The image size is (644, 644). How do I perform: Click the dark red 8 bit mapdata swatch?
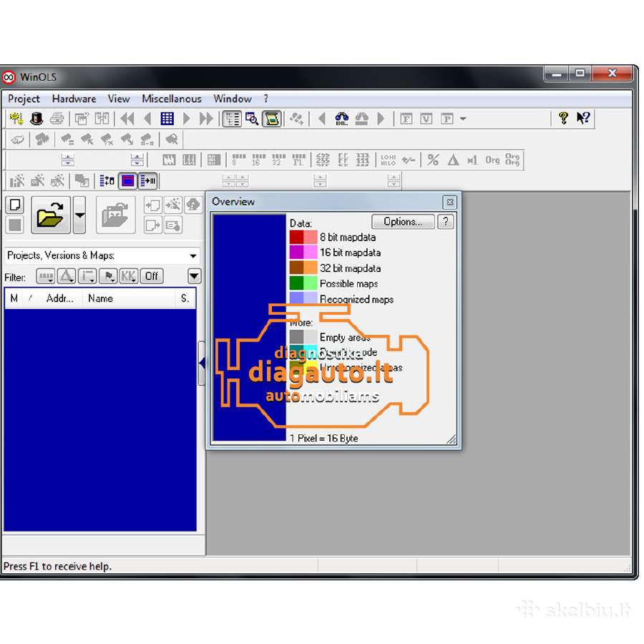pos(296,238)
